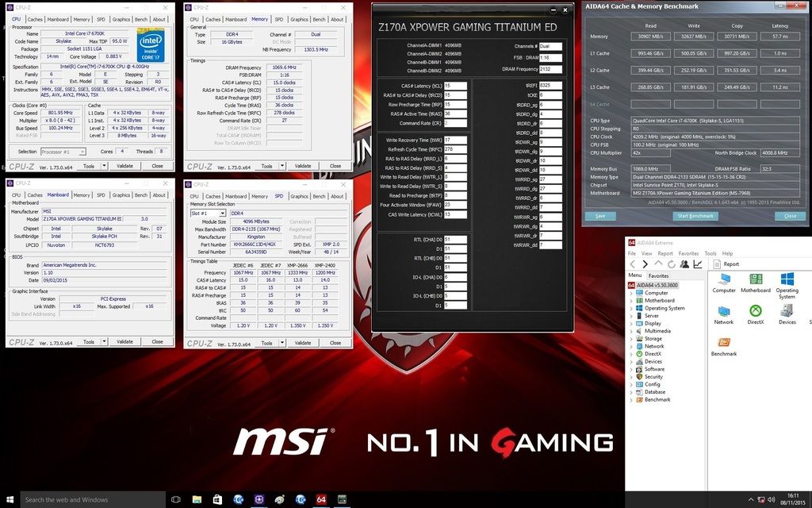
Task: Show hidden system tray icons
Action: 751,500
